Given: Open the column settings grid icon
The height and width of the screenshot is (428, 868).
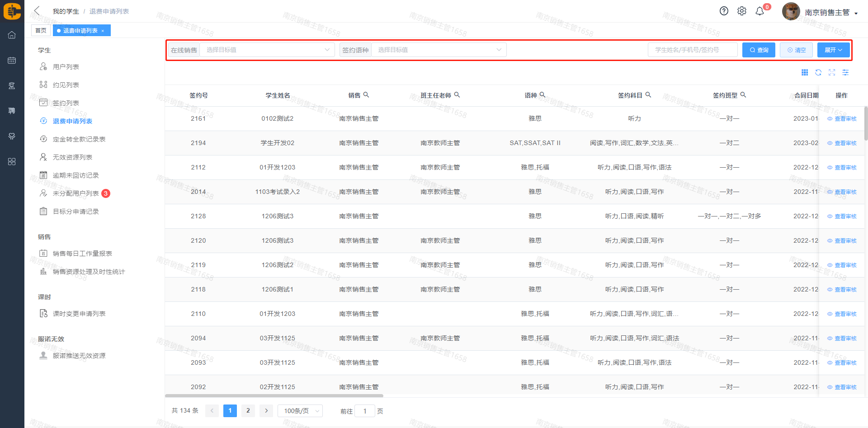Looking at the screenshot, I should [805, 72].
